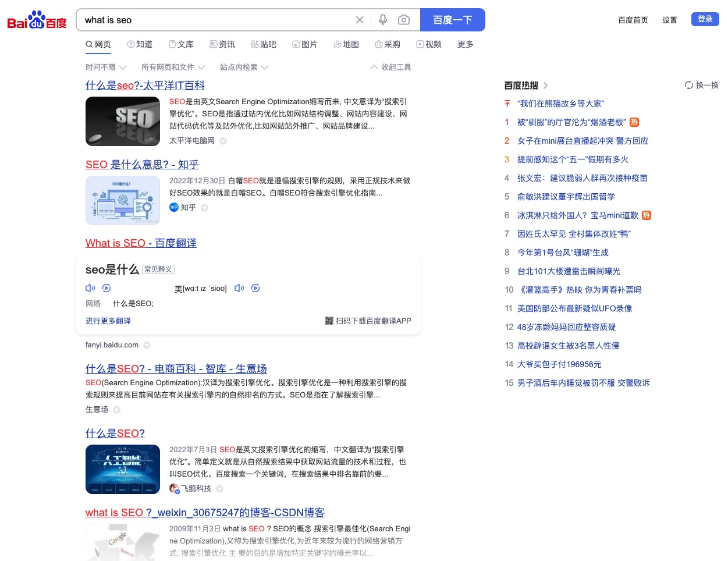
Task: Collapse the search tools with 收起工具
Action: point(390,68)
